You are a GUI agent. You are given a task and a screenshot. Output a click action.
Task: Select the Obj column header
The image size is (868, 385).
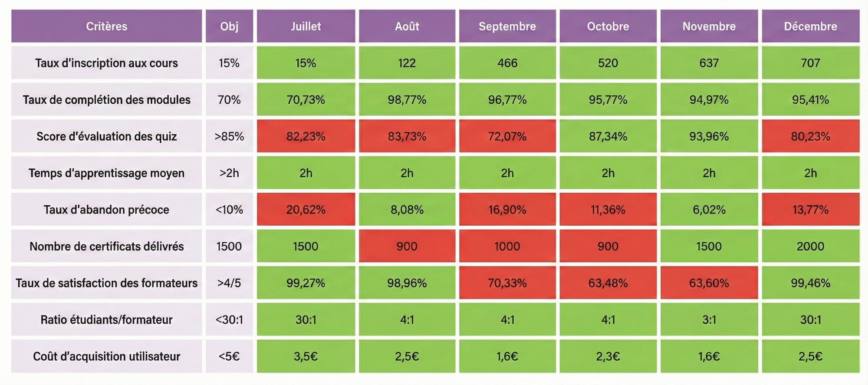(x=229, y=26)
